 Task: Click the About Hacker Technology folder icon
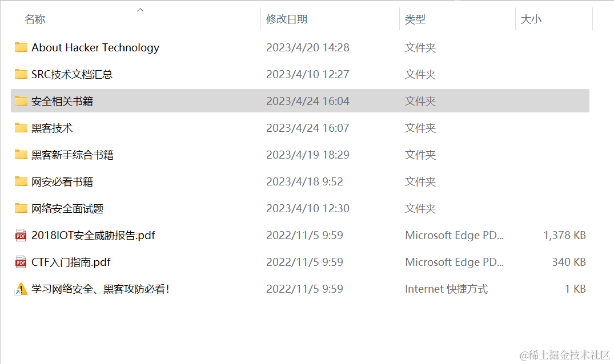coord(21,47)
